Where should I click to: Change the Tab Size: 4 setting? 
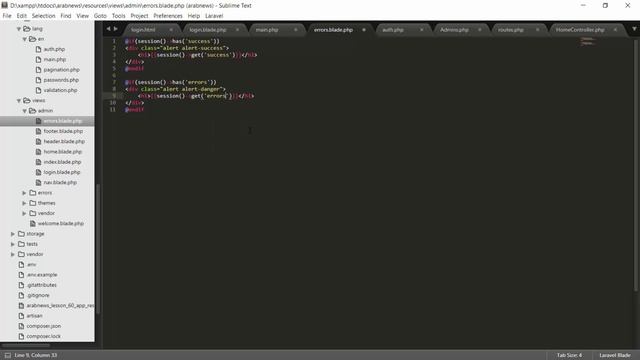(569, 355)
